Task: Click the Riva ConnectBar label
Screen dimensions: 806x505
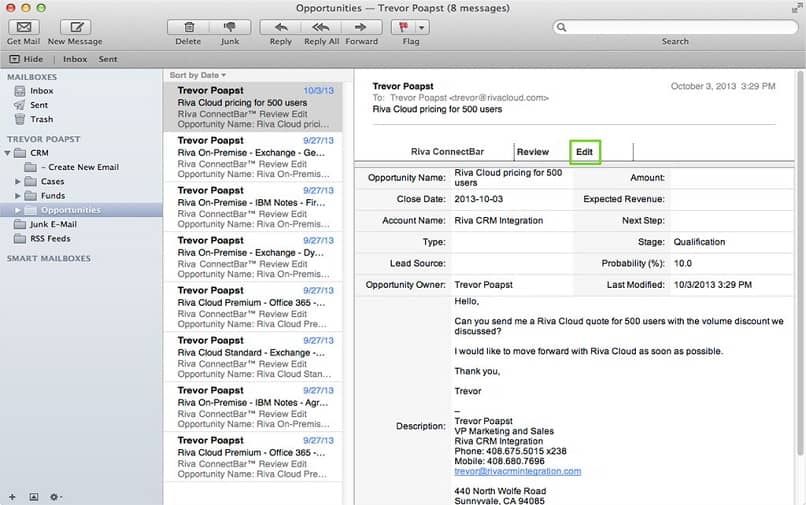Action: pos(447,152)
